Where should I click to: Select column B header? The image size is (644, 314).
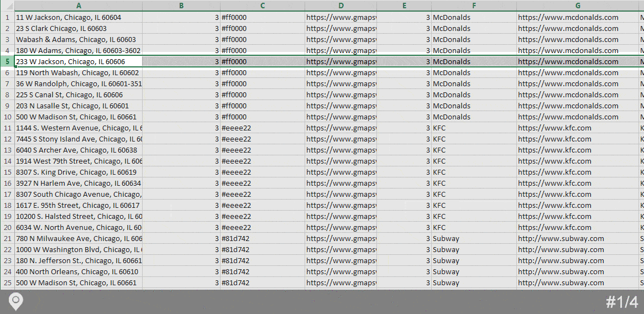(181, 6)
